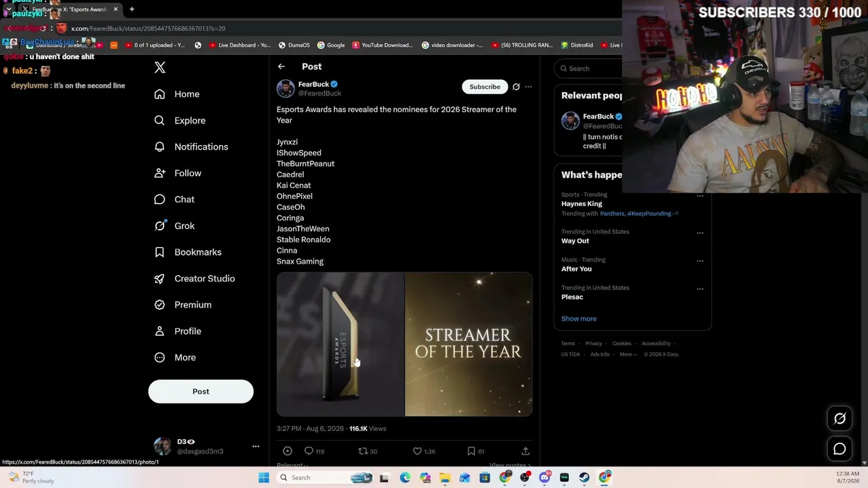This screenshot has height=488, width=868.
Task: Open the Ads info footer link
Action: tap(599, 354)
